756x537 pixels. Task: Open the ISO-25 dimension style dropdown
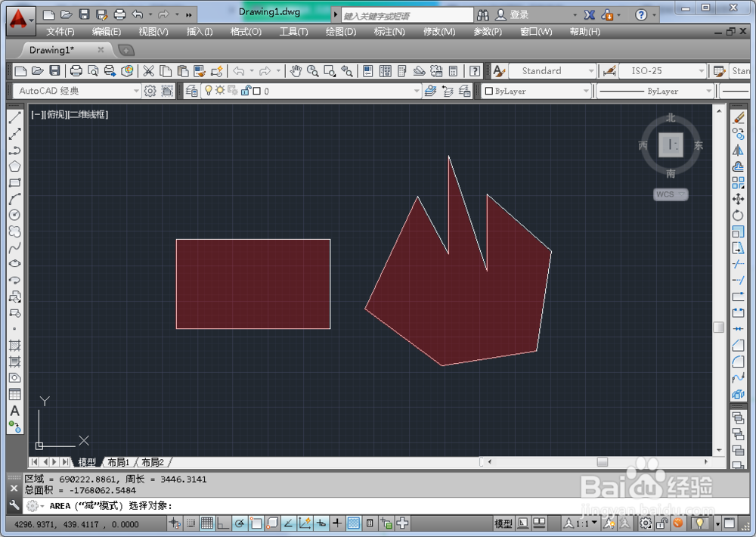point(662,71)
